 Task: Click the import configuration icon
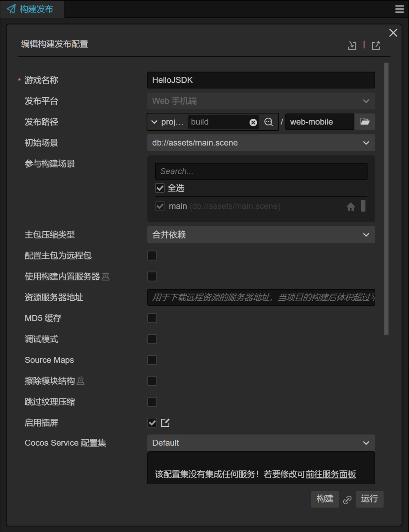tap(352, 45)
